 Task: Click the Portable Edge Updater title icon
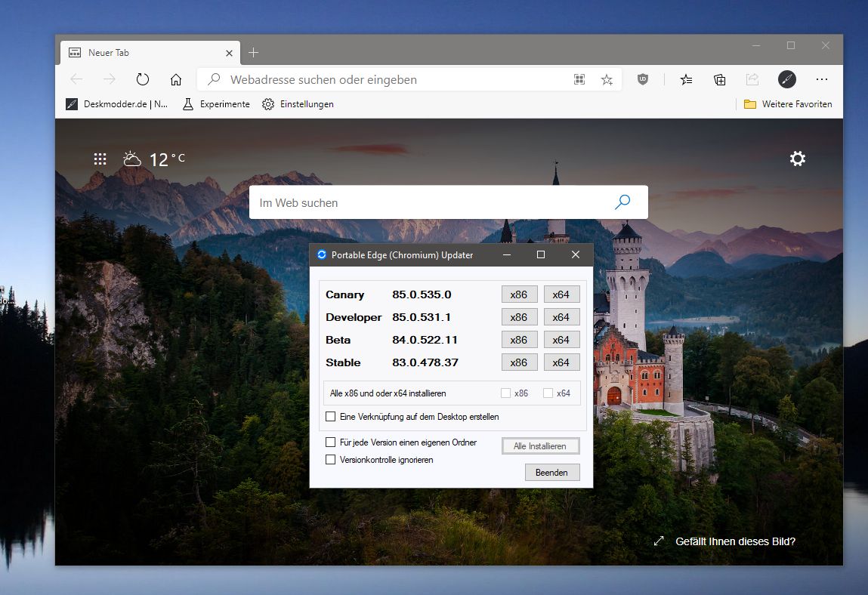click(322, 254)
